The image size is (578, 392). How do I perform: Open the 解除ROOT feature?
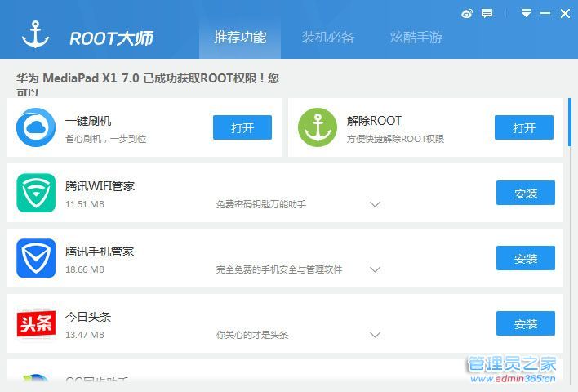[524, 127]
